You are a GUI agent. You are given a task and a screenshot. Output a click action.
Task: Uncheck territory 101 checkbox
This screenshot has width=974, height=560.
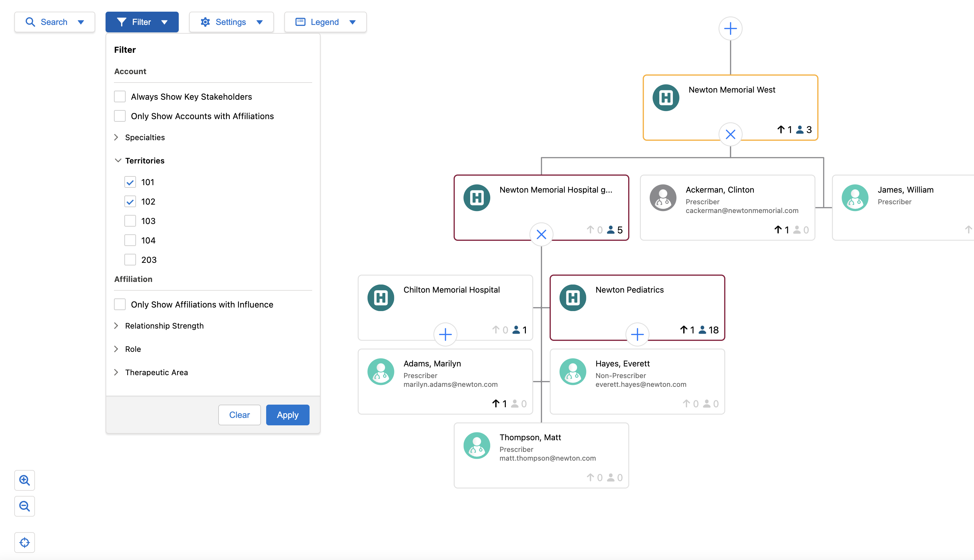point(130,182)
